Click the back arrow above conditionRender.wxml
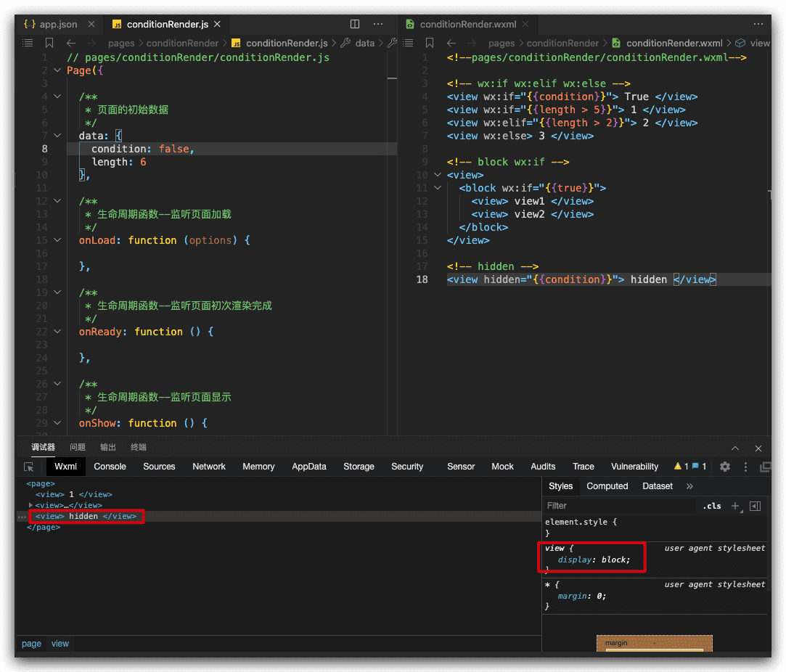 451,43
